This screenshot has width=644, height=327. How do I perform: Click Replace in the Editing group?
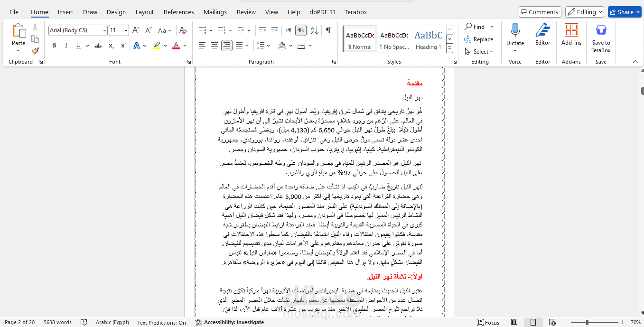click(x=479, y=39)
